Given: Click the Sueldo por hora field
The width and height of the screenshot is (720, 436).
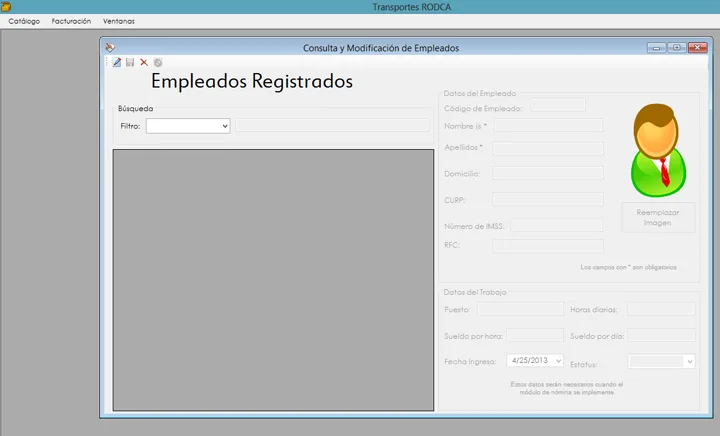Looking at the screenshot, I should 535,335.
